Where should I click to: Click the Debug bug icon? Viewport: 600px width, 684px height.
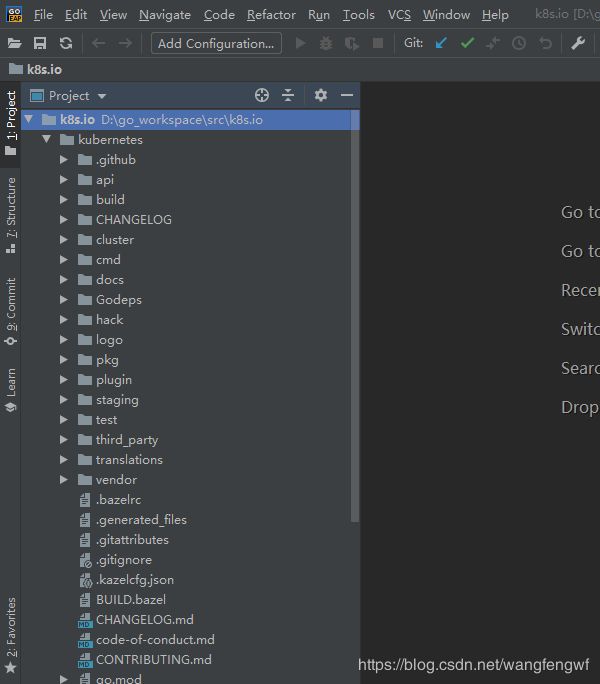tap(326, 43)
